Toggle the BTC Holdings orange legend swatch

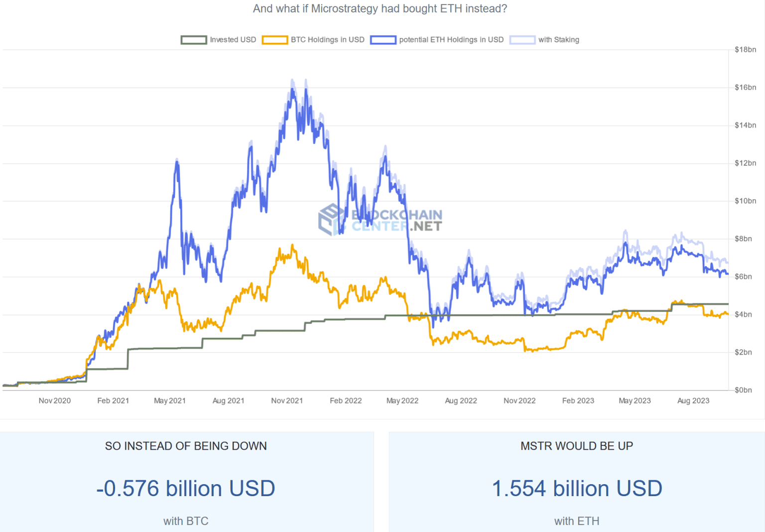[275, 40]
